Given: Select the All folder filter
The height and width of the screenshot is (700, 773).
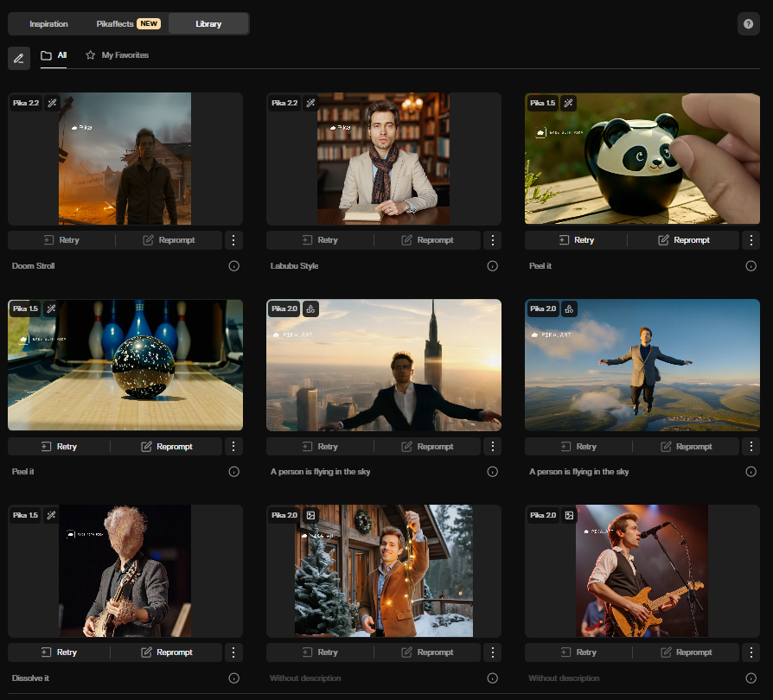Looking at the screenshot, I should coord(54,55).
